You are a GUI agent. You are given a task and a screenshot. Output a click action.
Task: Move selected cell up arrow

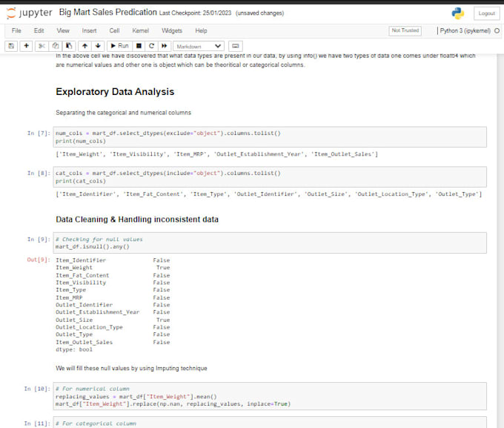(x=84, y=46)
